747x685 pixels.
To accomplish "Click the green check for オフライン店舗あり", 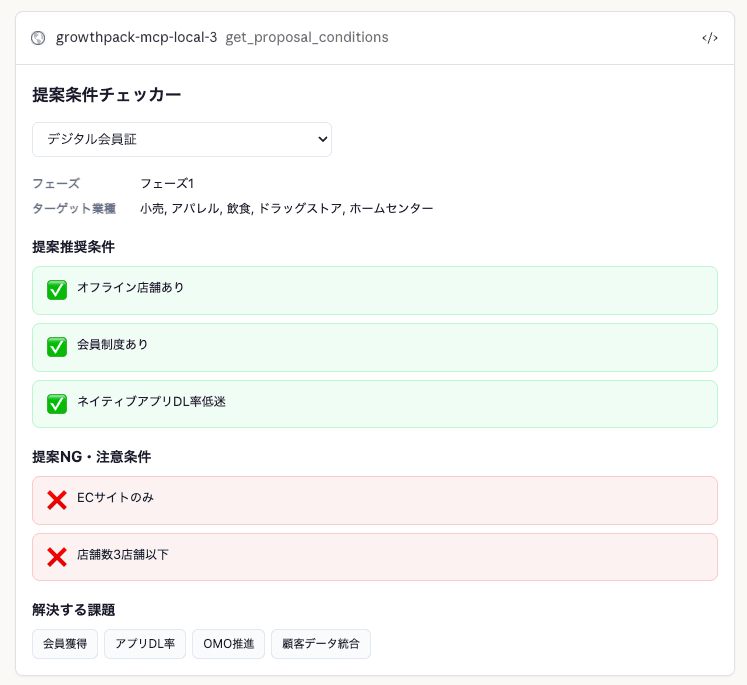I will pos(57,290).
